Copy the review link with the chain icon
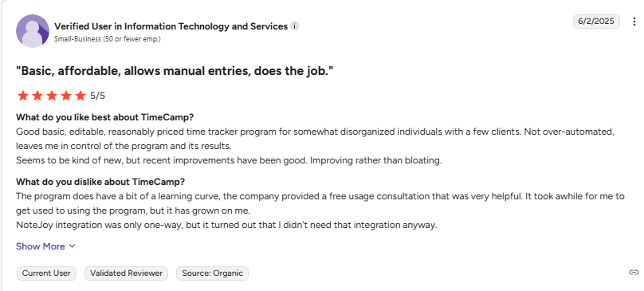 click(x=634, y=272)
